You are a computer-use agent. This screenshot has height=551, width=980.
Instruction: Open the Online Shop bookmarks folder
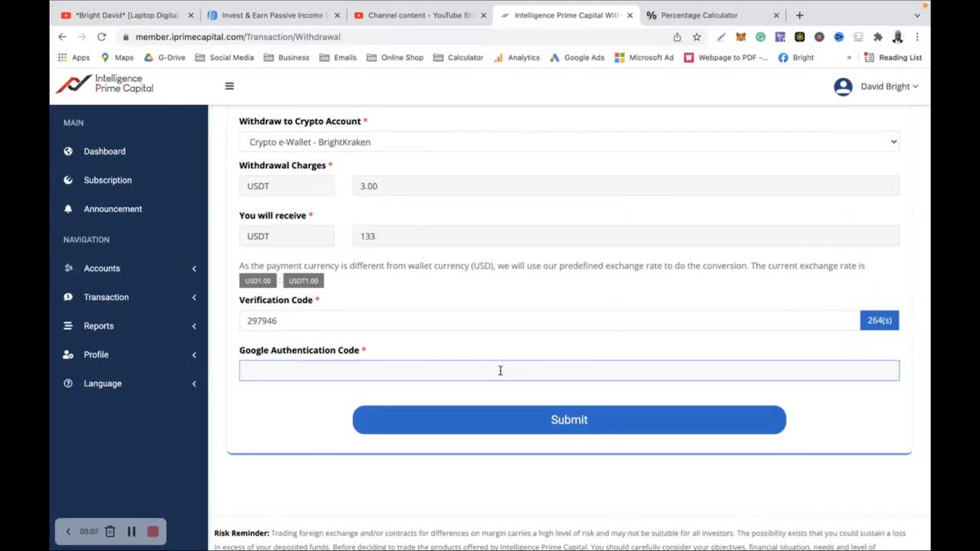click(x=394, y=57)
